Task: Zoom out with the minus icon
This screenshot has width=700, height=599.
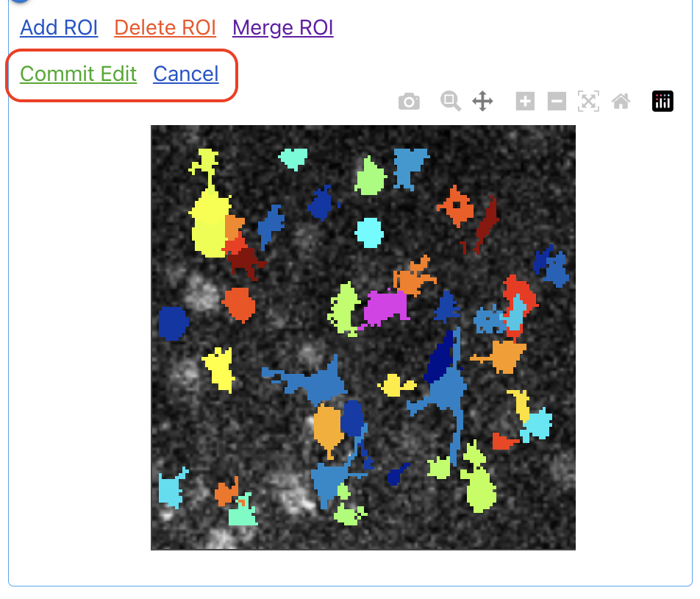Action: (557, 102)
